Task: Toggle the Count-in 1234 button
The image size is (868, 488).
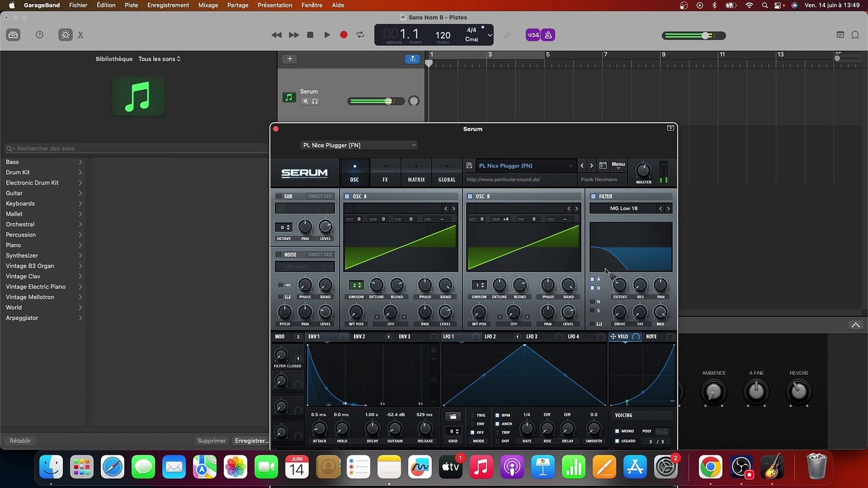Action: coord(533,35)
